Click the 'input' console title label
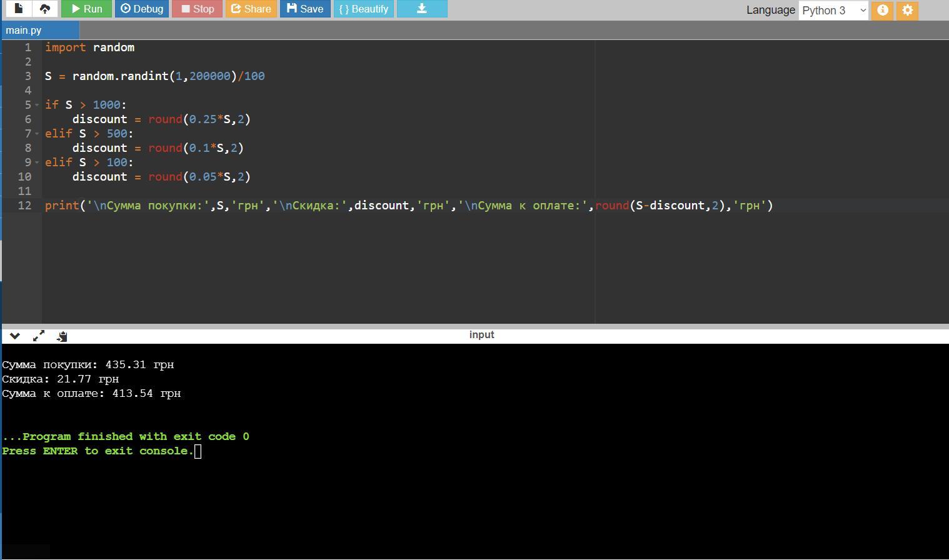 click(481, 335)
